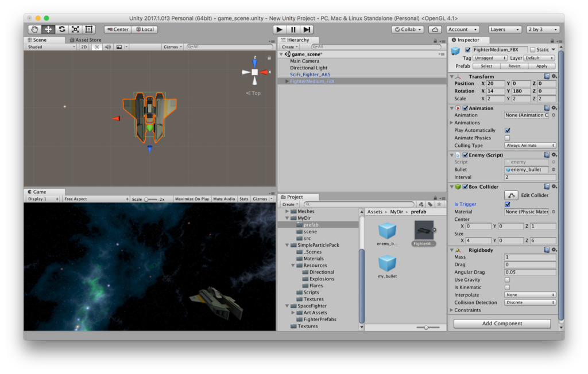Click the Rigidbody Mass input field
The width and height of the screenshot is (588, 374).
tap(530, 257)
